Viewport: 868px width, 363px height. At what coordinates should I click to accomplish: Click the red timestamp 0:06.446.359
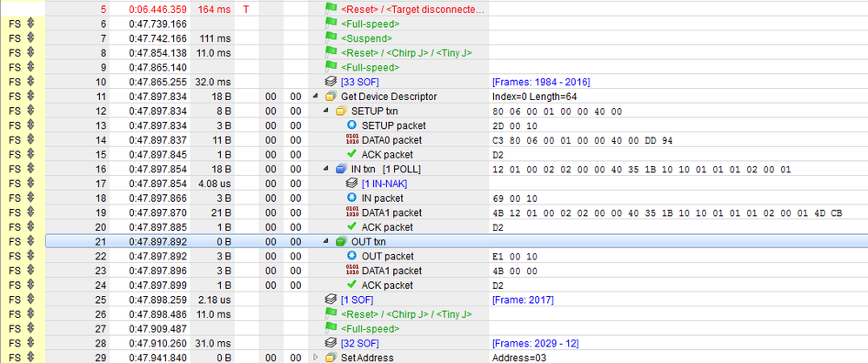pos(157,10)
